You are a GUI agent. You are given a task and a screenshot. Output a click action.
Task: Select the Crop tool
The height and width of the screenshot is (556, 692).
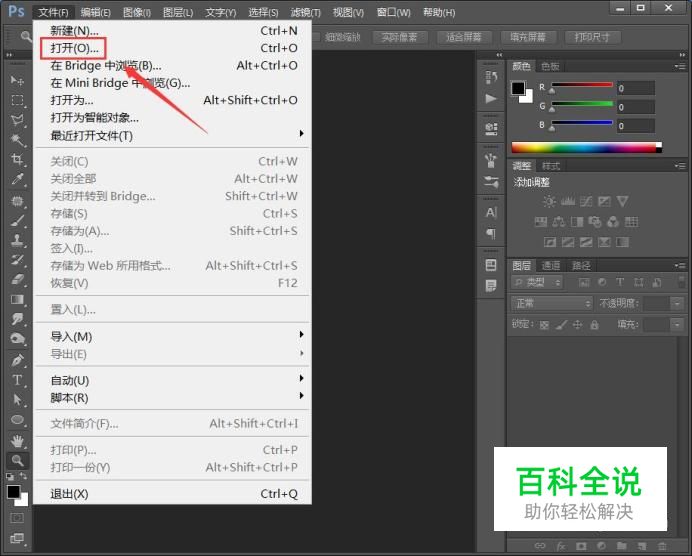click(x=17, y=159)
